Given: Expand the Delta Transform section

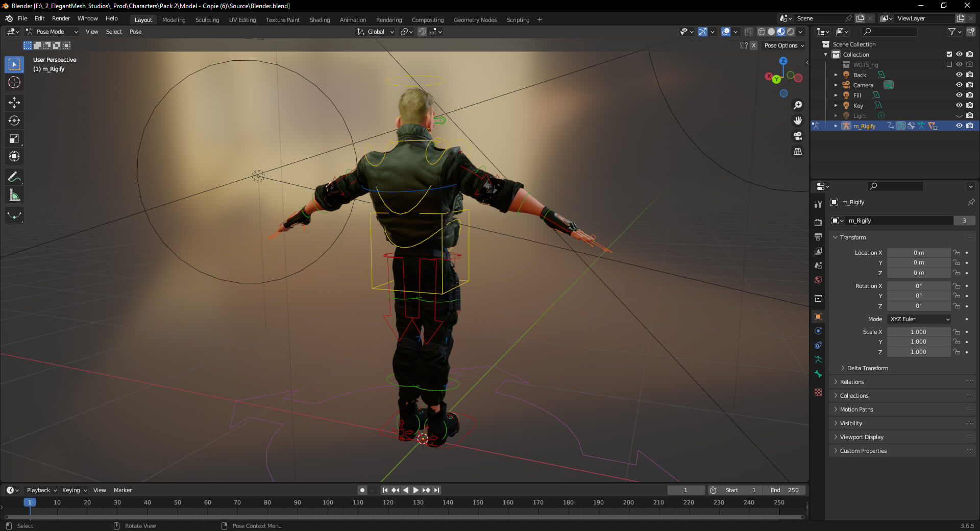Looking at the screenshot, I should click(867, 368).
